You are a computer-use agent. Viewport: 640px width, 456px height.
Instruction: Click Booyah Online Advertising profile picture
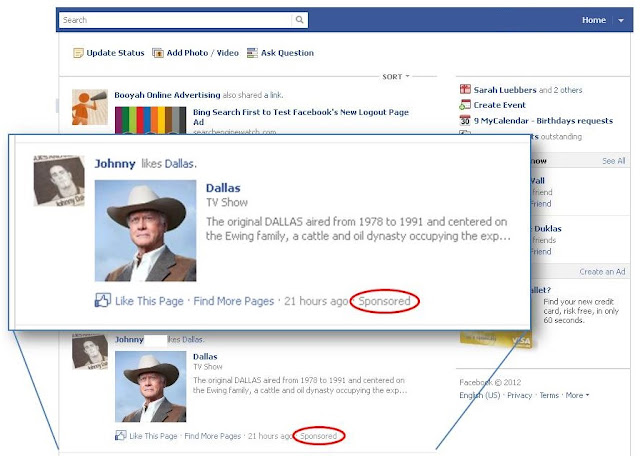tap(90, 107)
